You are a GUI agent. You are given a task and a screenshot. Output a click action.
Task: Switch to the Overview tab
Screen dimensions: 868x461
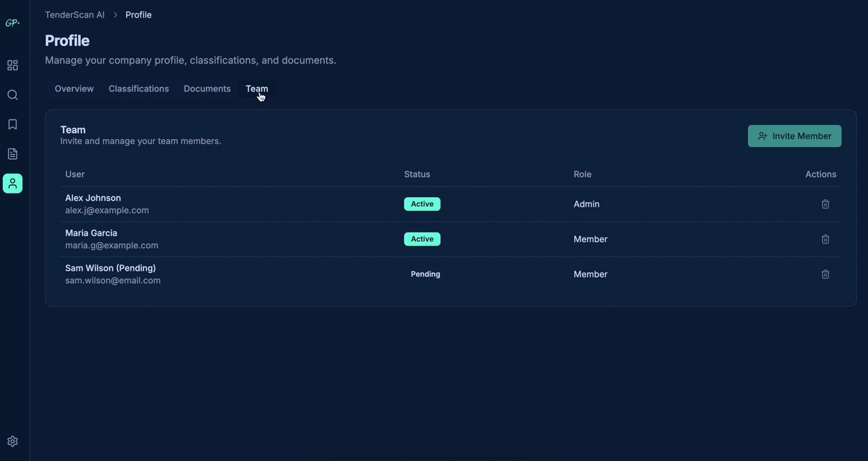[x=74, y=89]
